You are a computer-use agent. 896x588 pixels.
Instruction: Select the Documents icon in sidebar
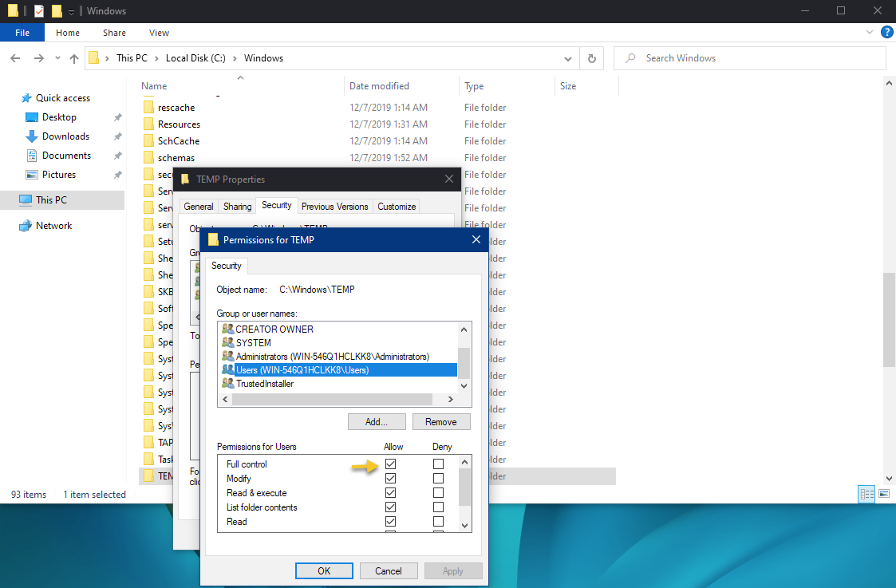(32, 156)
